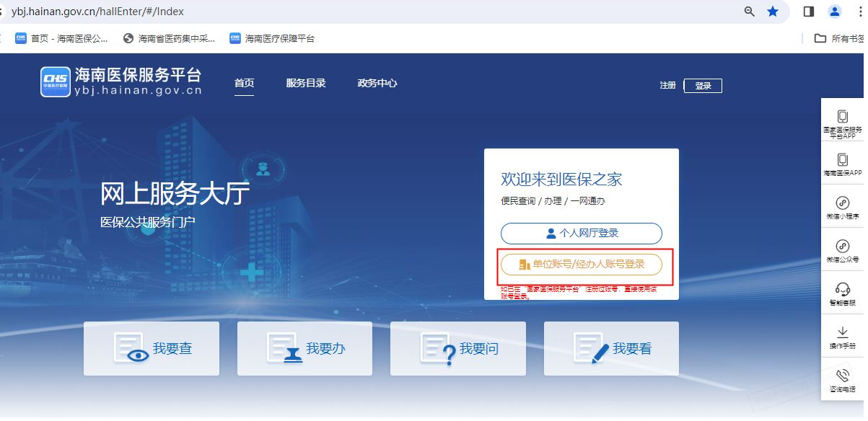This screenshot has width=868, height=421.
Task: Click 单位账号/经办人账号登录 button
Action: 581,265
